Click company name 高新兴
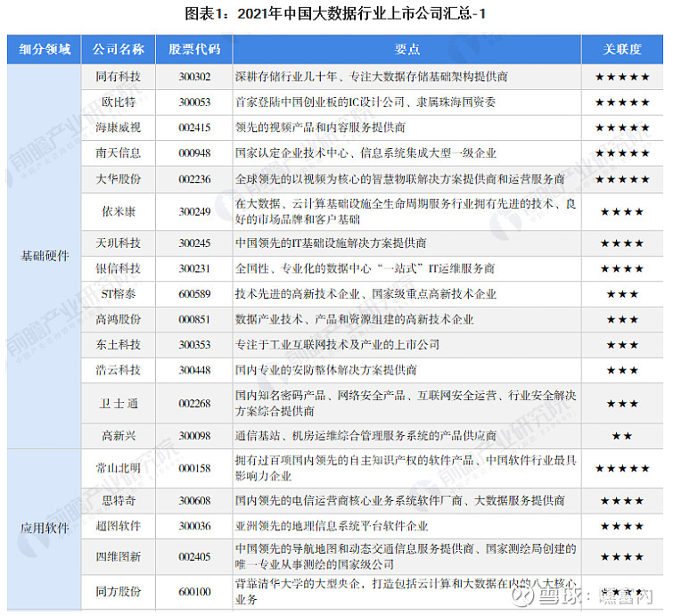This screenshot has width=673, height=616. coord(119,436)
